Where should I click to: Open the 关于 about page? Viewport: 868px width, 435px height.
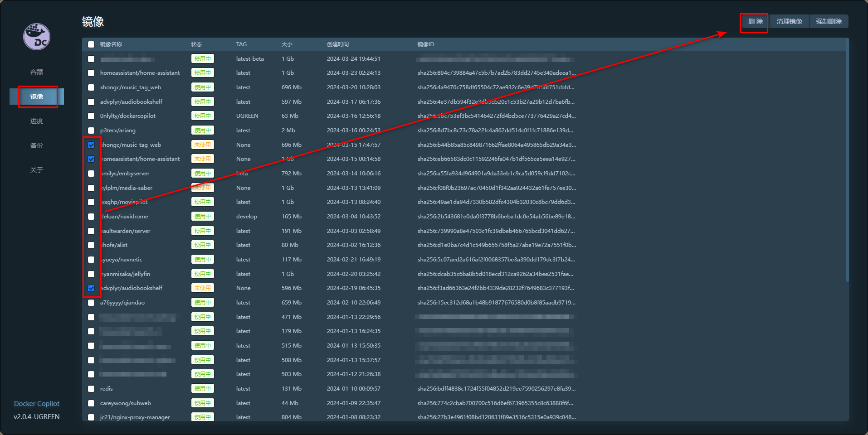tap(37, 170)
